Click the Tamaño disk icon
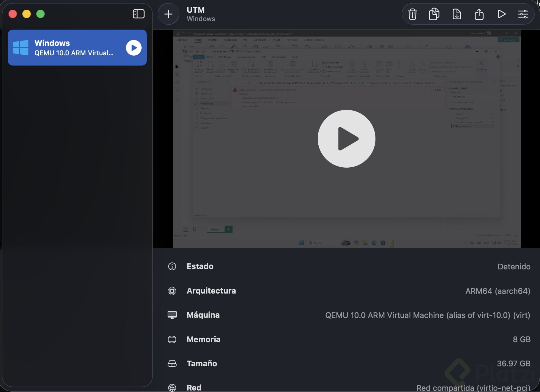 (172, 364)
